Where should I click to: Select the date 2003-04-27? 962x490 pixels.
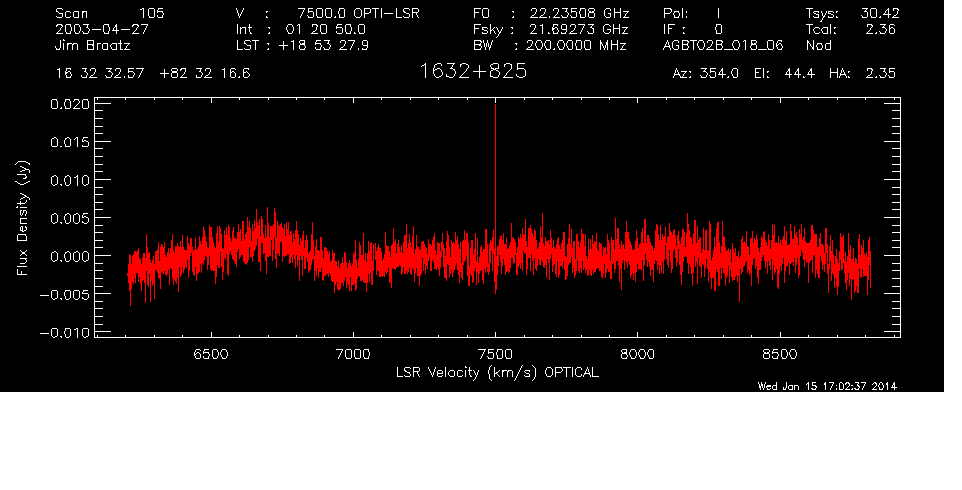pos(102,29)
